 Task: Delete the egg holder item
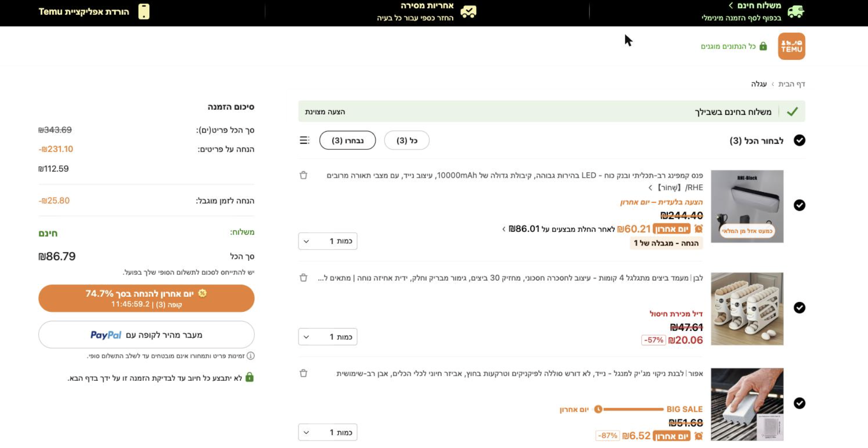tap(303, 278)
